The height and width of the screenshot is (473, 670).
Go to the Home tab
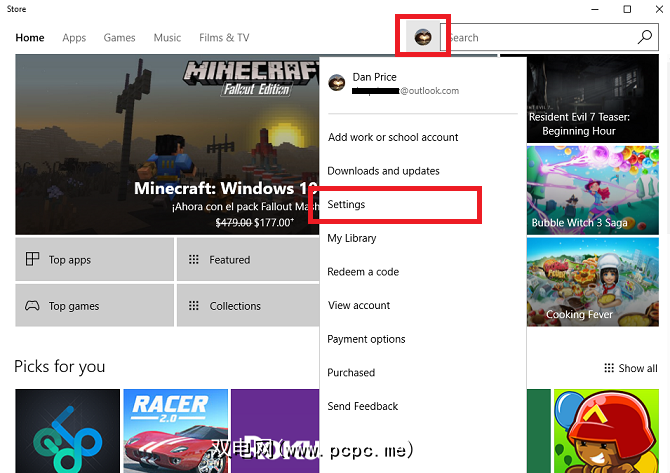click(30, 38)
